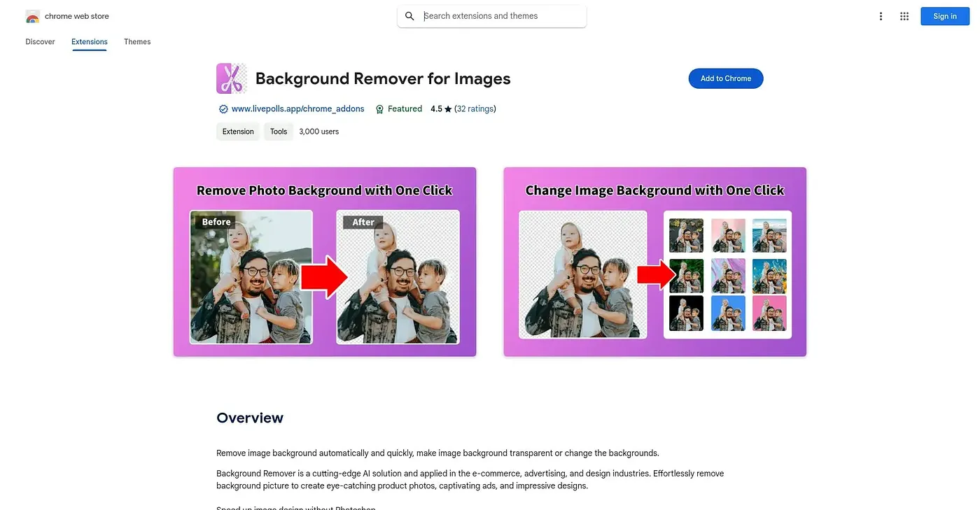Focus the search extensions and themes field
This screenshot has height=510, width=980.
pyautogui.click(x=492, y=16)
